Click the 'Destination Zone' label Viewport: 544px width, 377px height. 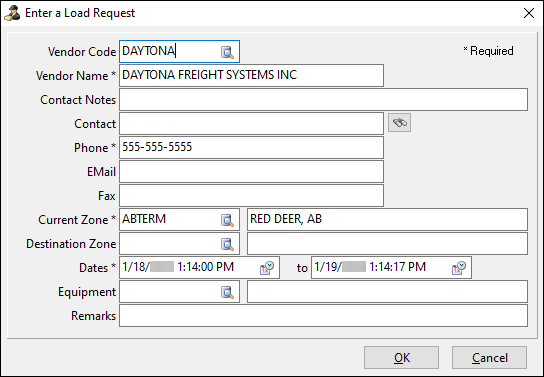coord(71,244)
